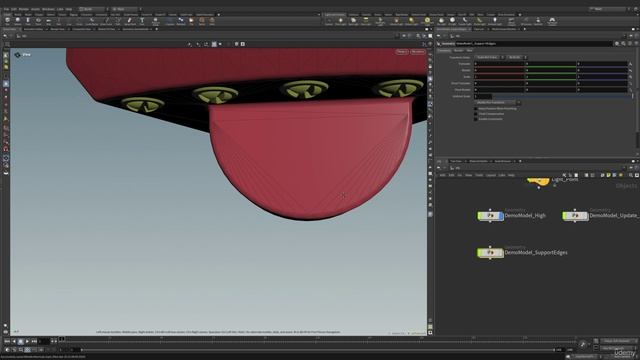Screen dimensions: 640x360
Task: Add a new pane tab beside Asset Browser
Action: (x=520, y=161)
